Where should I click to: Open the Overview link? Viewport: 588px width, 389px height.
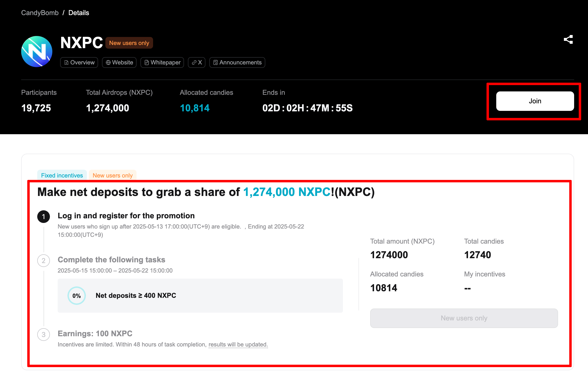79,62
